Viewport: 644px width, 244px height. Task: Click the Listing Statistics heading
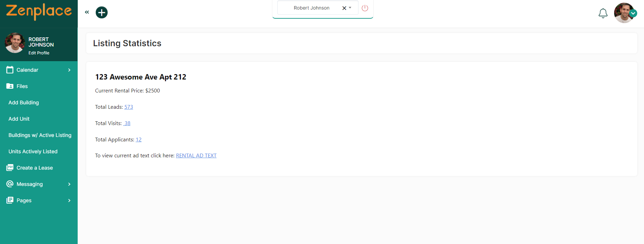click(127, 43)
